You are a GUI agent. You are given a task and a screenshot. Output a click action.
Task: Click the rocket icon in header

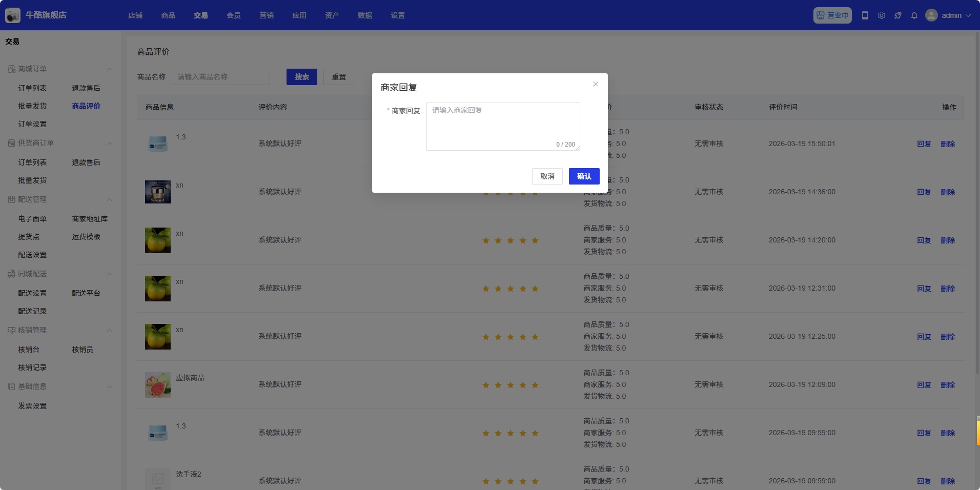[x=898, y=15]
